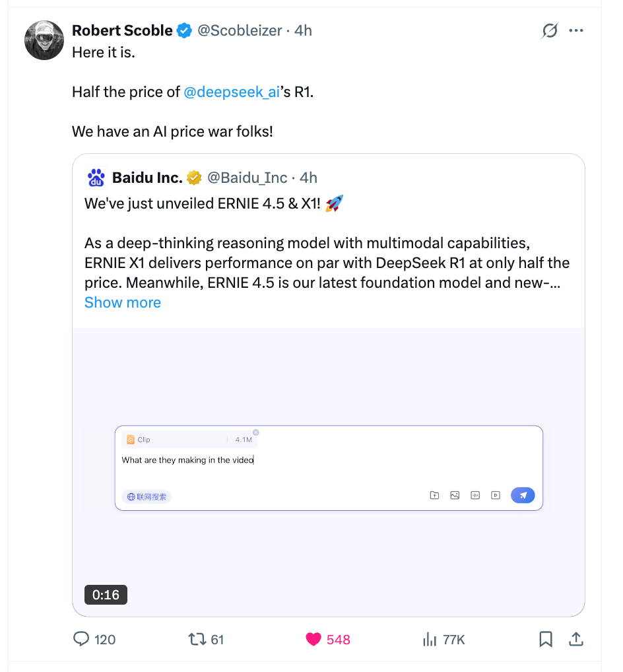Click the video attach icon
The width and height of the screenshot is (623, 672).
[x=496, y=495]
